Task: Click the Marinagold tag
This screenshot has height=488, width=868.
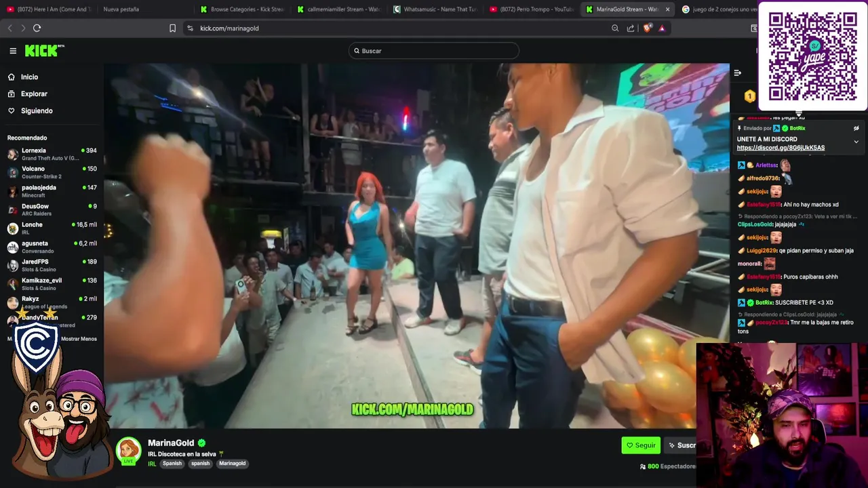Action: pos(232,464)
